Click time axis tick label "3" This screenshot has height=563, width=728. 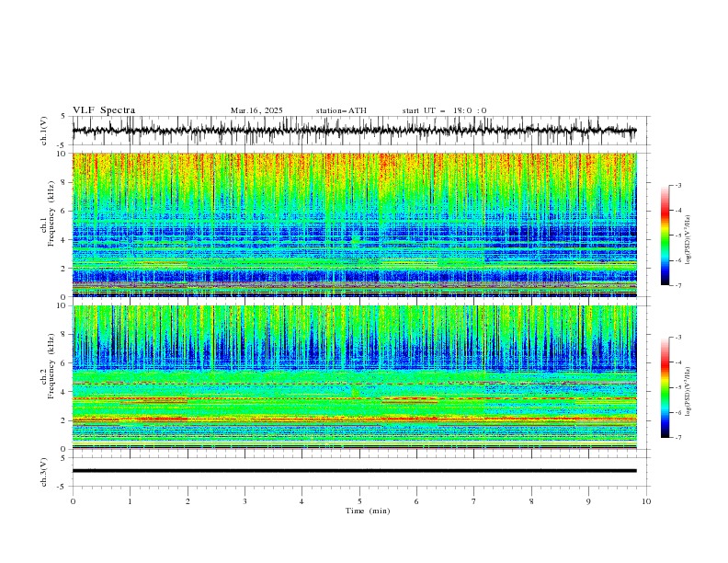coord(245,501)
